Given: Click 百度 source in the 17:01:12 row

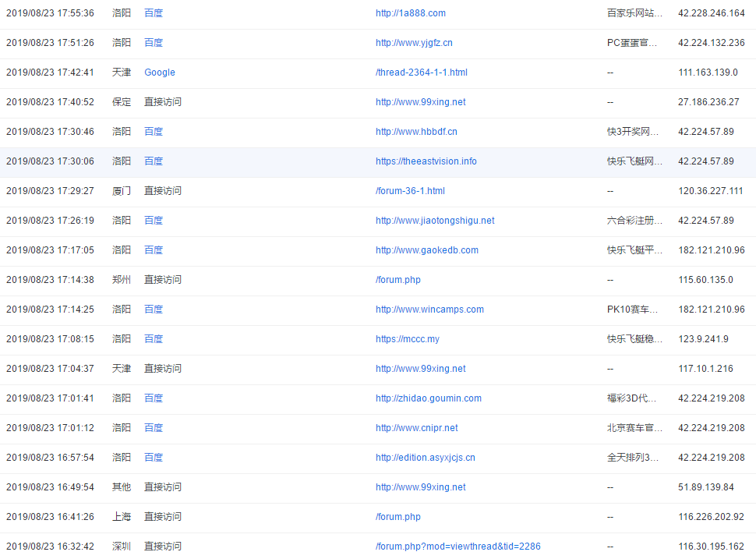Looking at the screenshot, I should 154,428.
